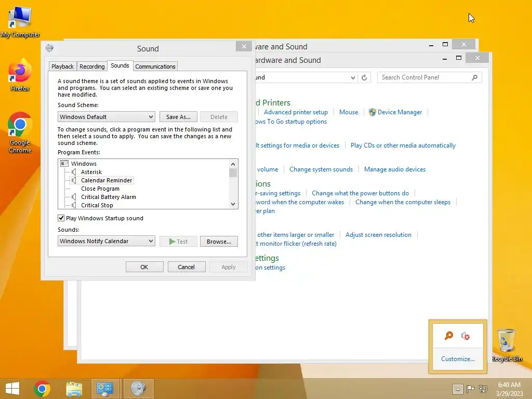Cancel the Sound dialog
Screen dimensions: 532x399
click(x=187, y=267)
